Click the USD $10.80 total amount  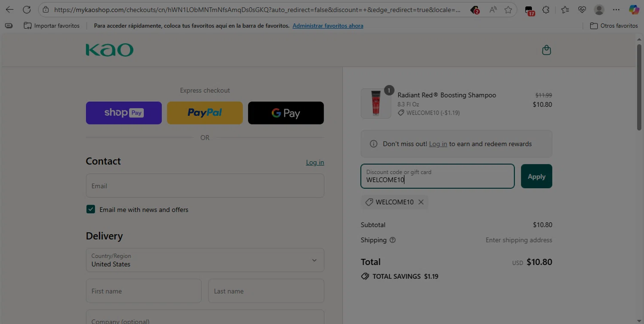click(x=532, y=262)
